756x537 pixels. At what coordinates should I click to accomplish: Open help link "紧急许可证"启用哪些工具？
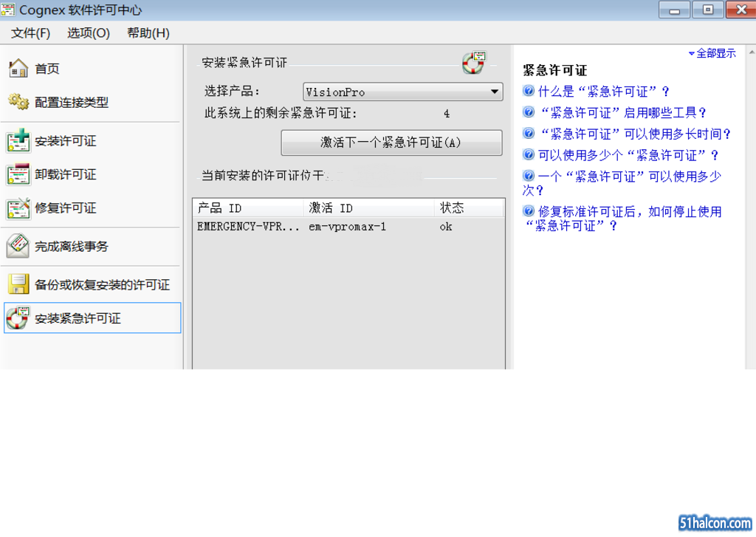[x=622, y=112]
